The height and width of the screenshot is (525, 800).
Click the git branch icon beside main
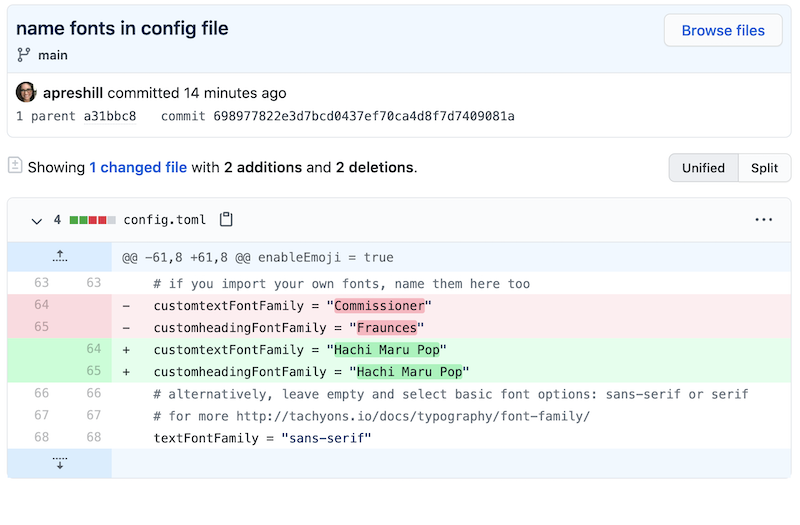pyautogui.click(x=23, y=55)
